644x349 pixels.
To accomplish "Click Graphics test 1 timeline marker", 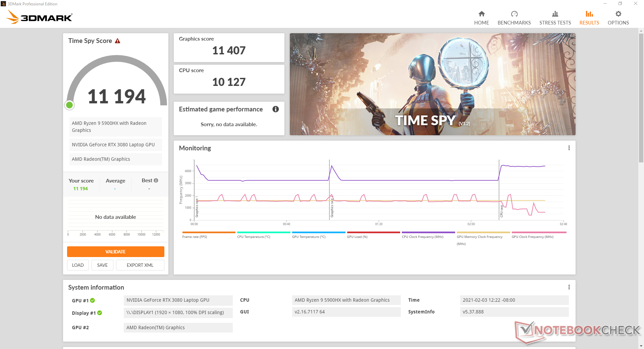I will pos(197,207).
